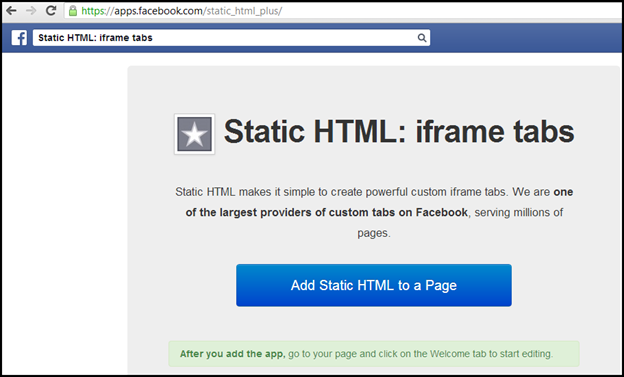Click the word 'pages.' in the description
The height and width of the screenshot is (377, 624).
374,233
